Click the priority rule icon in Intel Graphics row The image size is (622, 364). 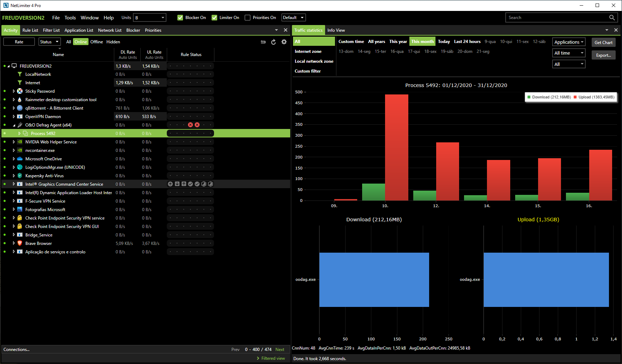[x=170, y=184]
